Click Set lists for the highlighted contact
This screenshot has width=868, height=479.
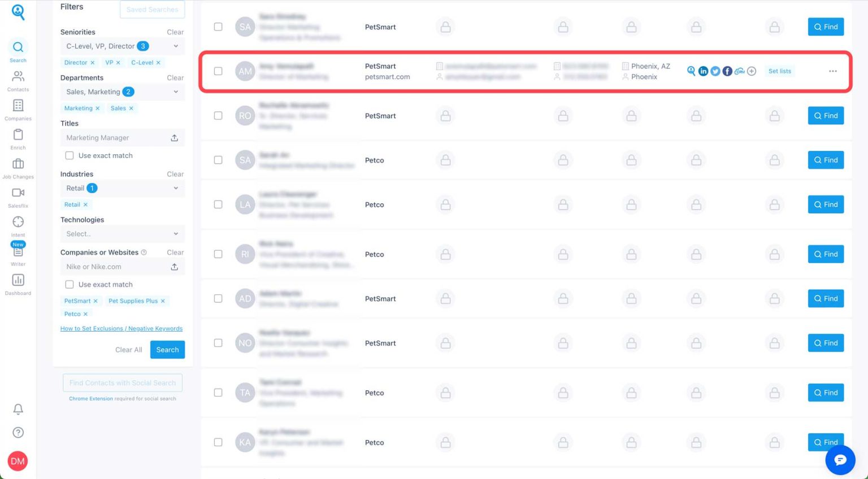[779, 71]
